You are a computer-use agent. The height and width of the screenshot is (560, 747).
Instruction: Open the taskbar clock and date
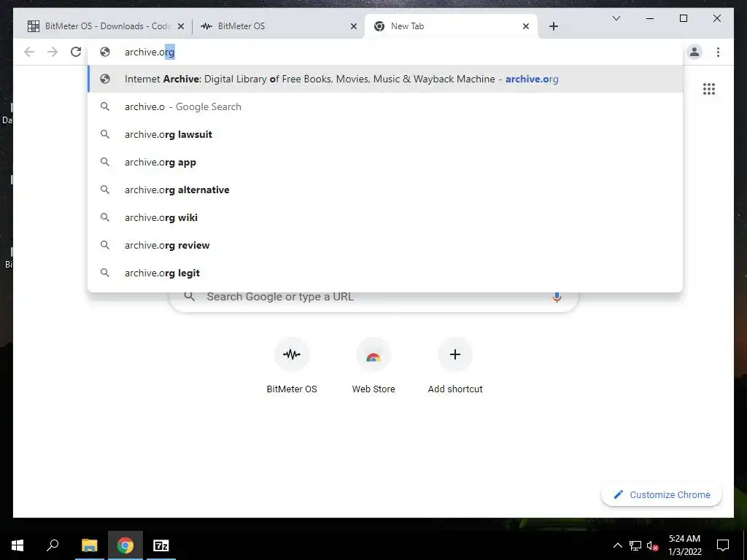click(684, 545)
